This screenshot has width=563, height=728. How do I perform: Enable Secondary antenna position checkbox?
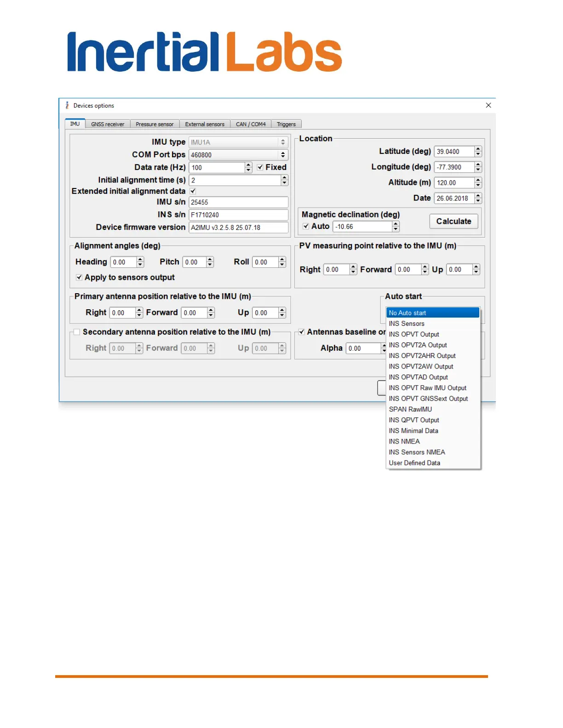pyautogui.click(x=77, y=332)
